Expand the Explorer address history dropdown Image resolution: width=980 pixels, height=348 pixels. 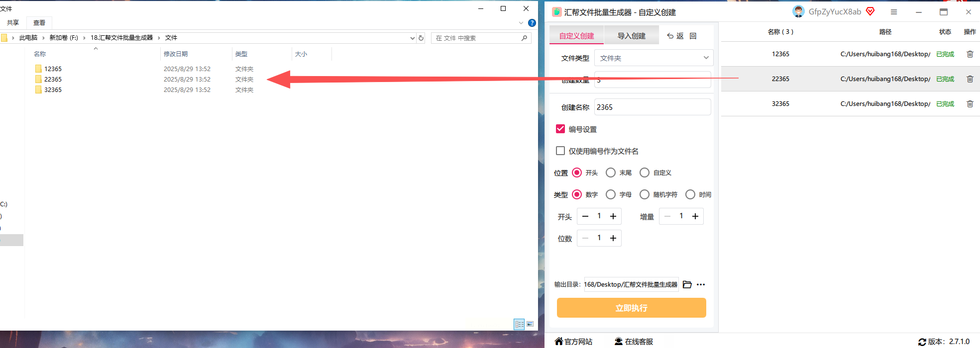tap(412, 38)
